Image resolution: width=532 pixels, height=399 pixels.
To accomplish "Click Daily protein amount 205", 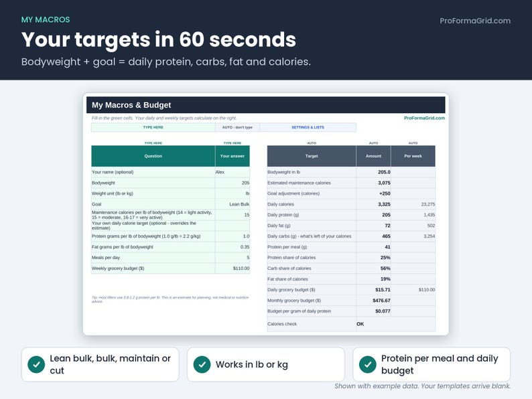I will pyautogui.click(x=374, y=215).
